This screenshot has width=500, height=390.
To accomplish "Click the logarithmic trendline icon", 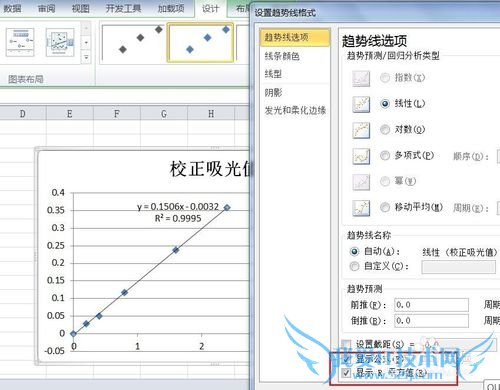I will pos(361,130).
